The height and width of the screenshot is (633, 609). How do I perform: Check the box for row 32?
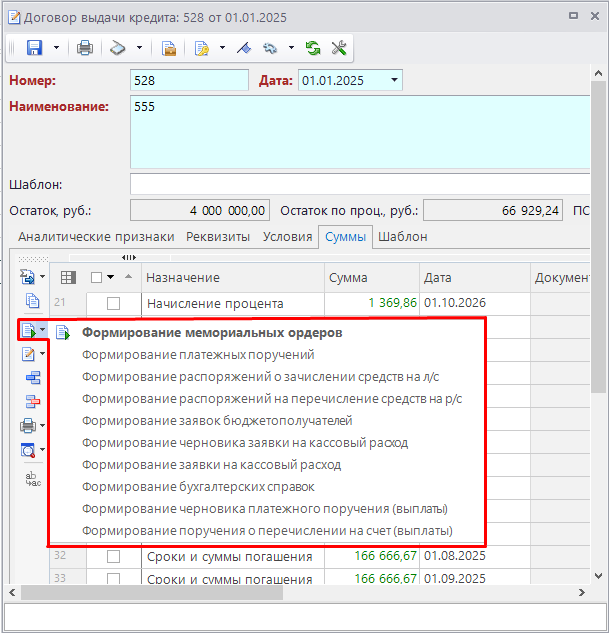tap(113, 556)
